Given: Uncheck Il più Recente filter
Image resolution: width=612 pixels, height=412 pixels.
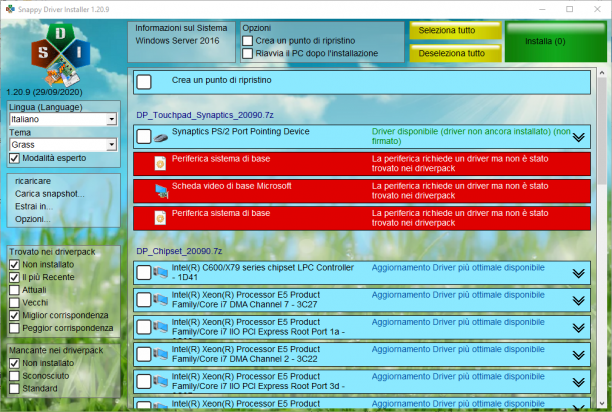Looking at the screenshot, I should tap(14, 277).
